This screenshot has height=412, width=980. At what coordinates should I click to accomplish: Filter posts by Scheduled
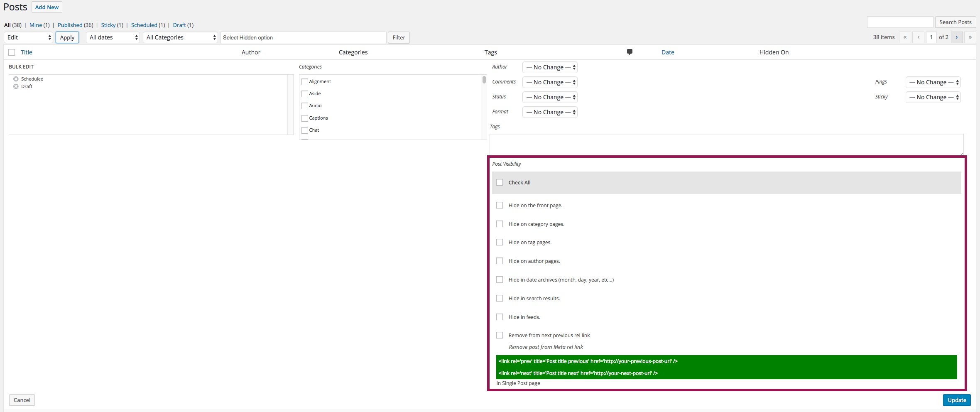click(x=144, y=25)
